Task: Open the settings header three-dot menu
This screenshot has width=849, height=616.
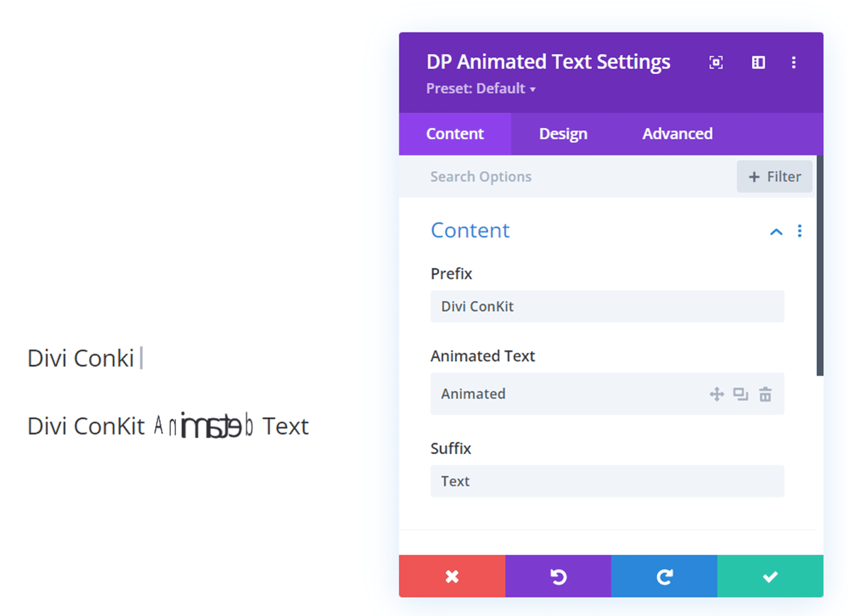Action: (794, 62)
